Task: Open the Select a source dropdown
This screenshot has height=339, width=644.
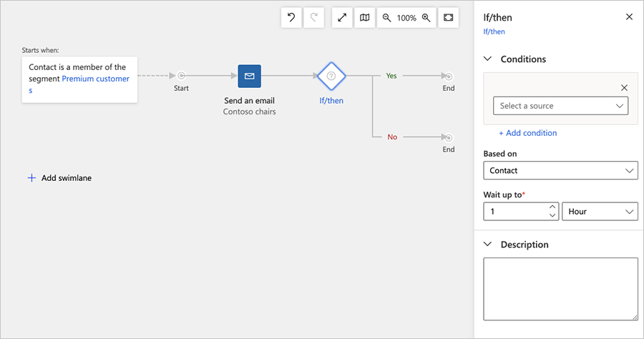Action: 561,106
